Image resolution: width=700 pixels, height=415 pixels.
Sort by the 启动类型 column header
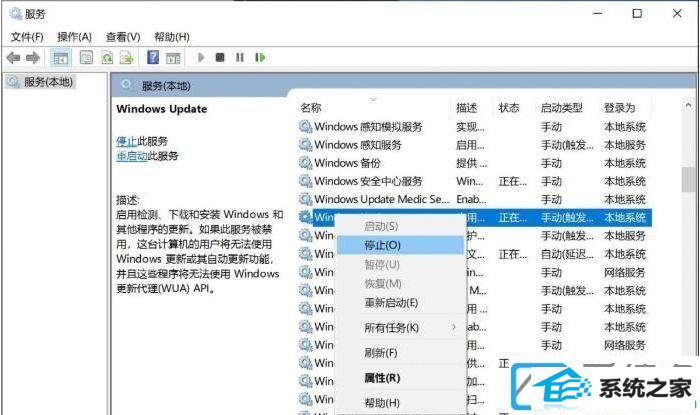point(562,108)
